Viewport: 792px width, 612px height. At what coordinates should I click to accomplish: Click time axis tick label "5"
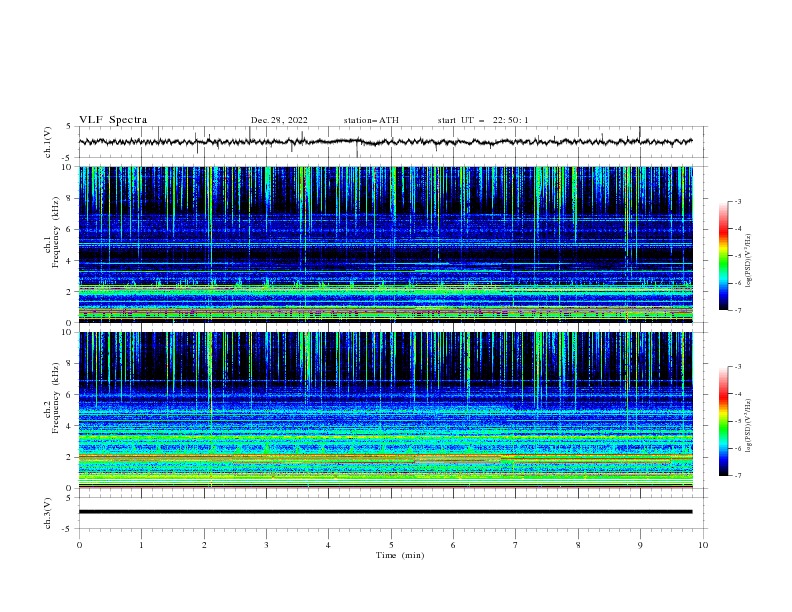(391, 545)
